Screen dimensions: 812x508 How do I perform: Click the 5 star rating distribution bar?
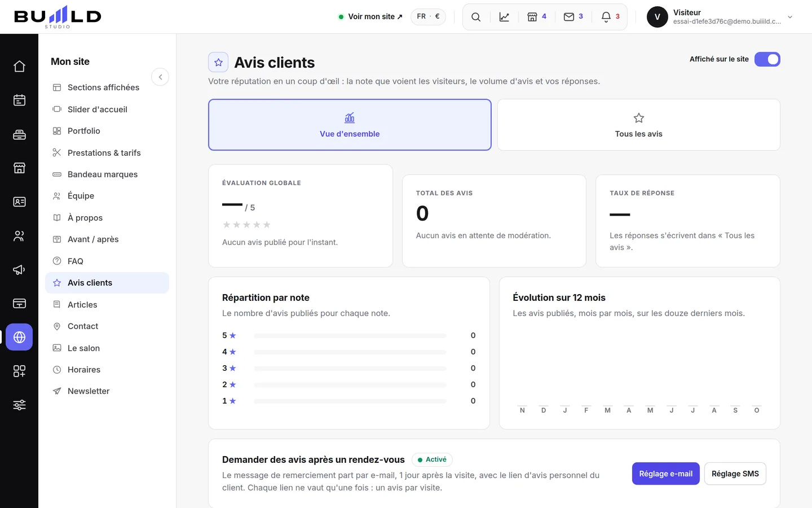(x=350, y=335)
